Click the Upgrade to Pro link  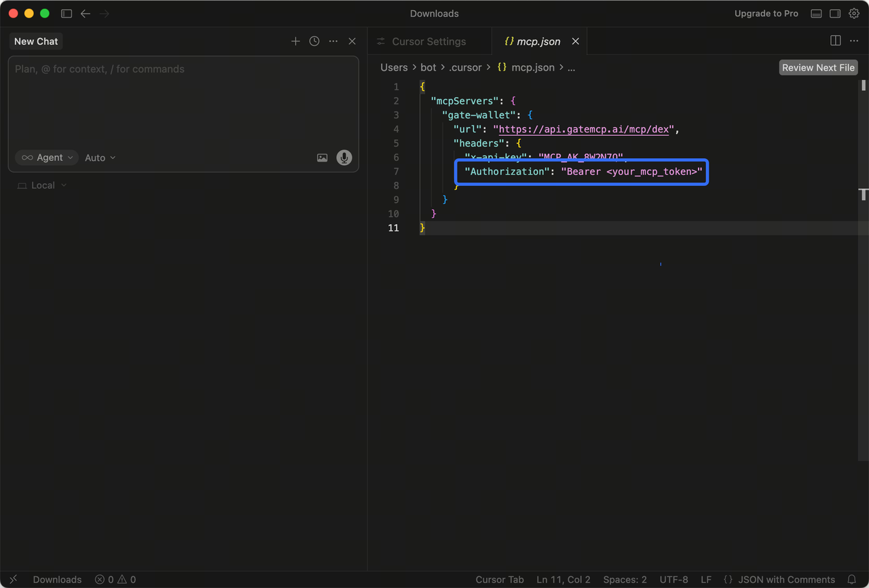[766, 14]
